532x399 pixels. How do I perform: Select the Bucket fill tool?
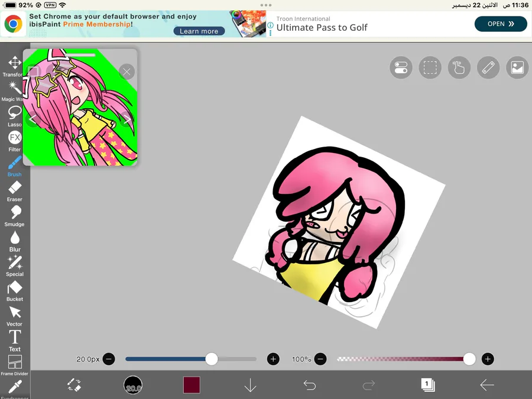(x=15, y=291)
